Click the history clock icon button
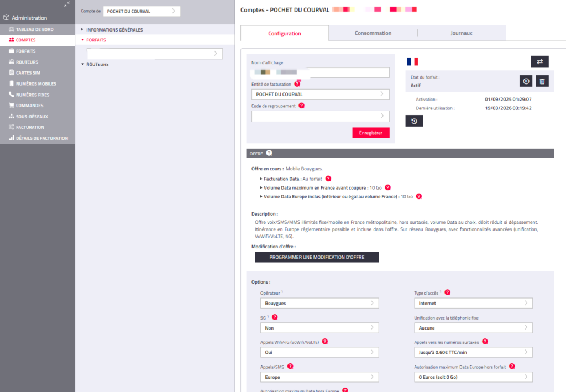The image size is (566, 392). (x=414, y=121)
